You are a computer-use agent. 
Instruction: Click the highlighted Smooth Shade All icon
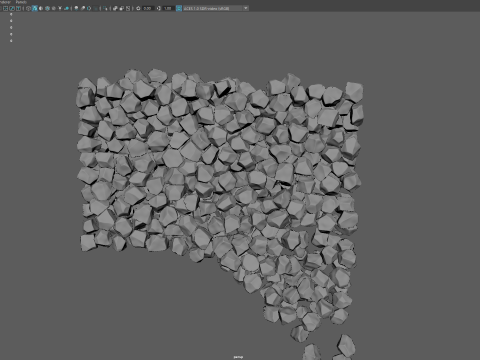point(35,8)
